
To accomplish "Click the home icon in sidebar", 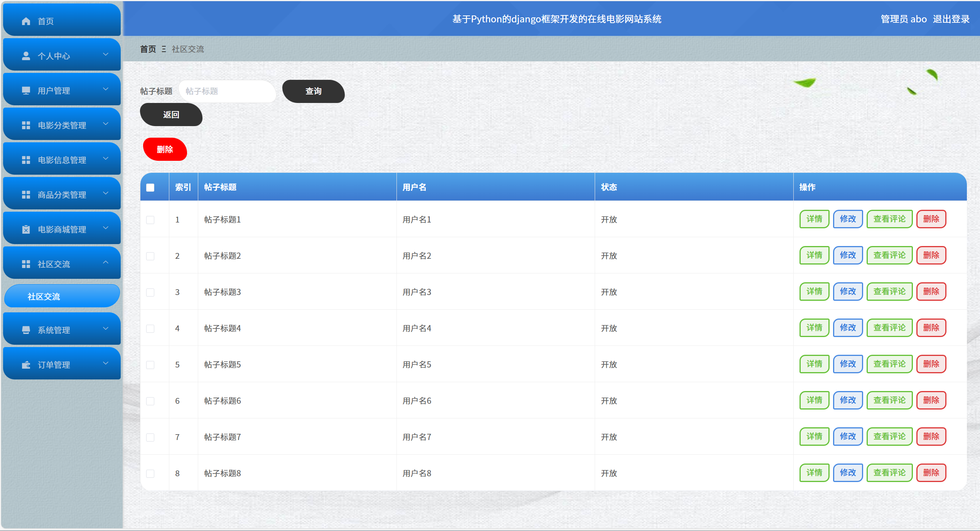I will (26, 21).
